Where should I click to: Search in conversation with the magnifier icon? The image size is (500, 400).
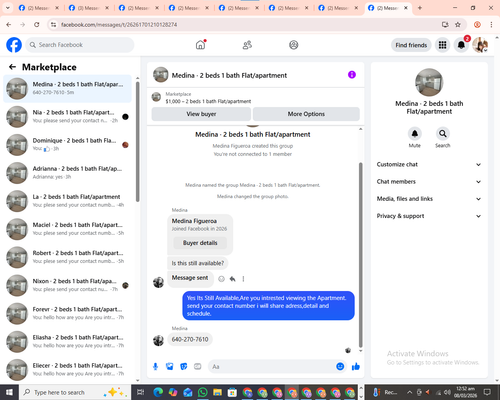[x=442, y=134]
